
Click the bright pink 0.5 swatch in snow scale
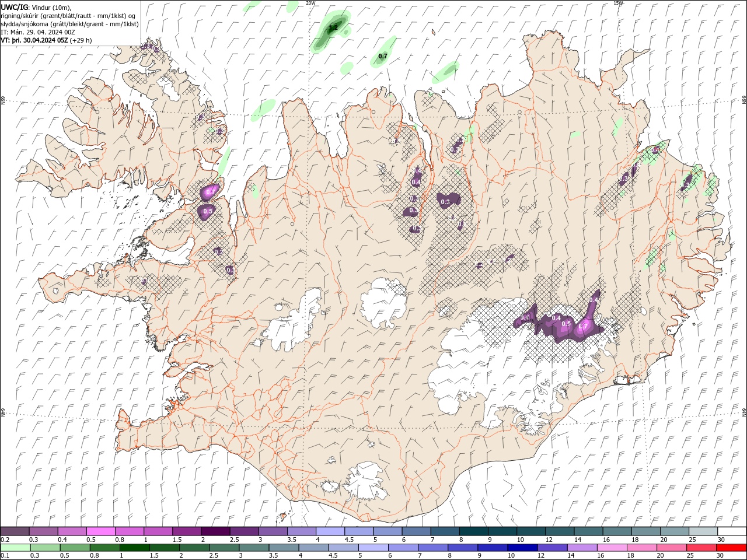click(101, 531)
